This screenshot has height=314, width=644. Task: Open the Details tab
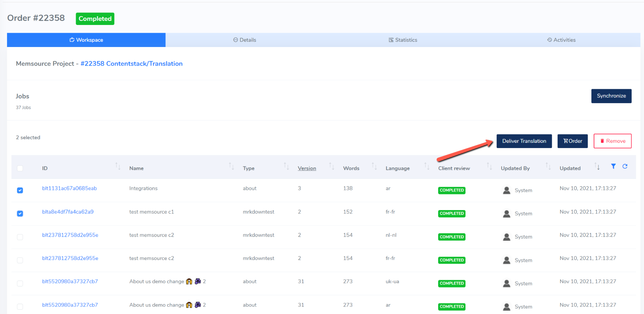[244, 40]
